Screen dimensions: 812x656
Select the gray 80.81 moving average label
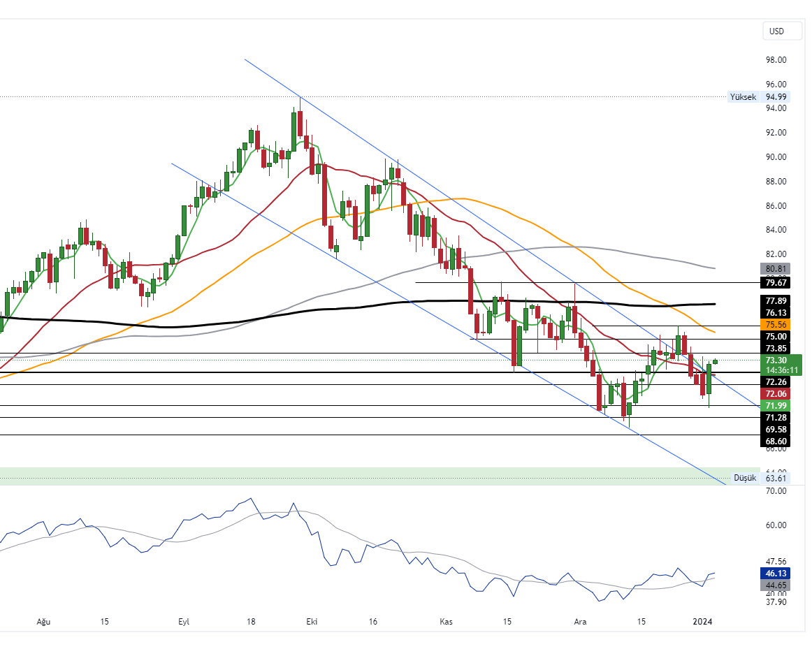(776, 268)
